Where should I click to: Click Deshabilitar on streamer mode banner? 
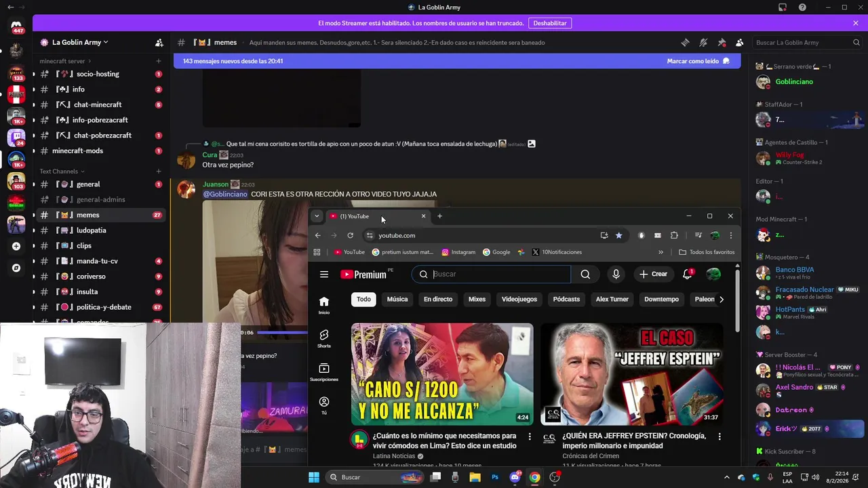pyautogui.click(x=550, y=23)
